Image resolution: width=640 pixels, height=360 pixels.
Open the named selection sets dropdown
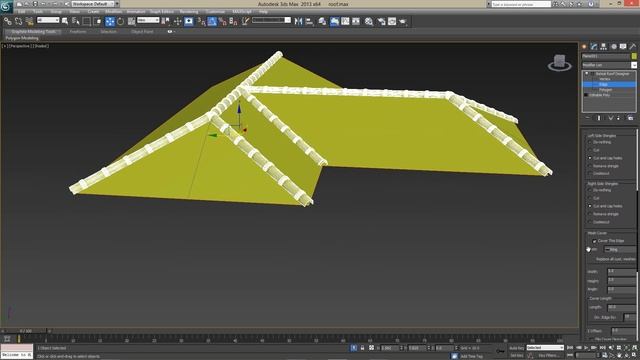coord(271,20)
